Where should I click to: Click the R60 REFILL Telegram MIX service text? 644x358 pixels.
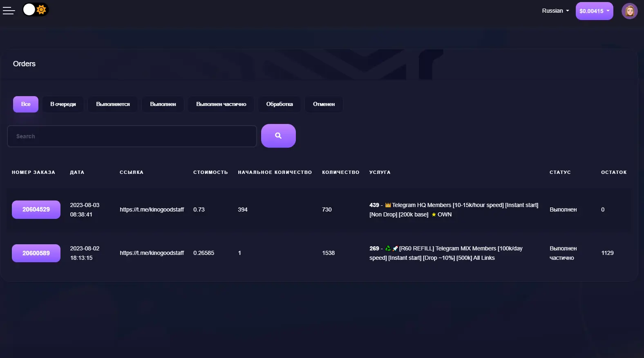[x=446, y=253]
